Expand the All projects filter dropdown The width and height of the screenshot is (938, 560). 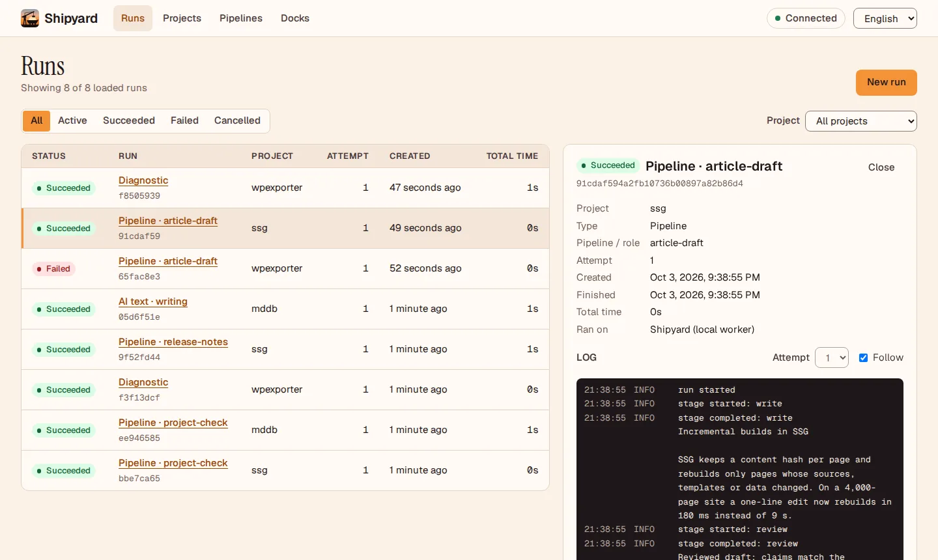point(861,121)
